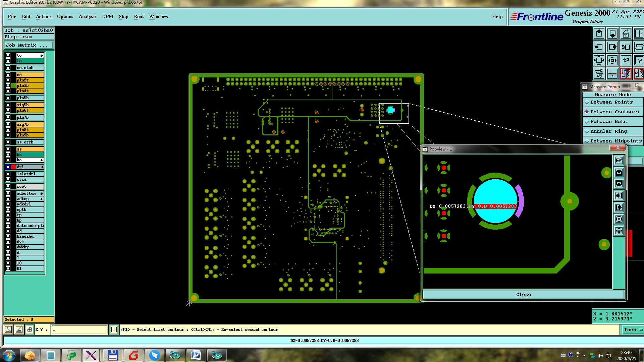The width and height of the screenshot is (644, 362).
Task: Expand the Job Matrix selector
Action: [28, 45]
